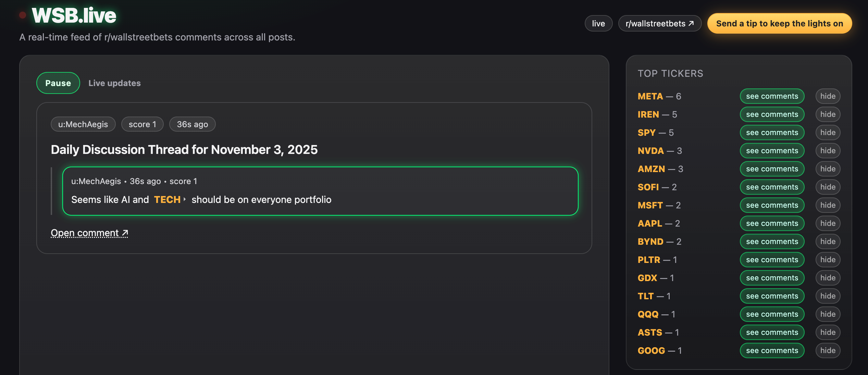Hide the NVDA ticker row
This screenshot has width=868, height=375.
coord(828,151)
